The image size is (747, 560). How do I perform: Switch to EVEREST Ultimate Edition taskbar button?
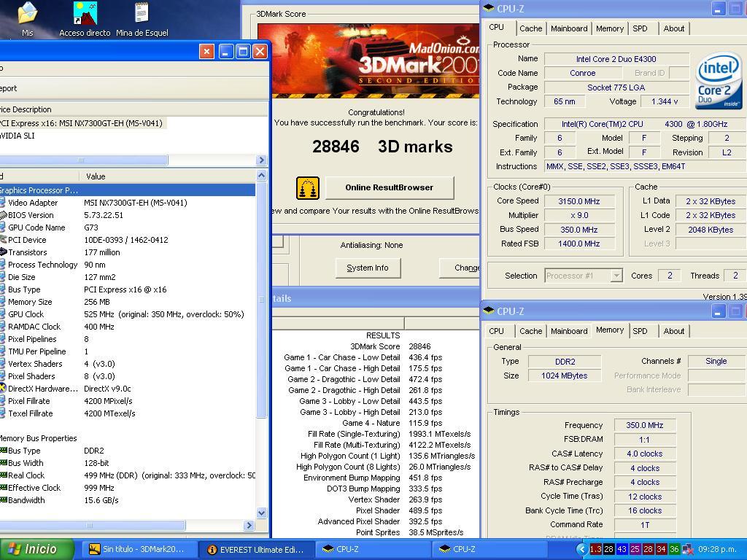[256, 549]
